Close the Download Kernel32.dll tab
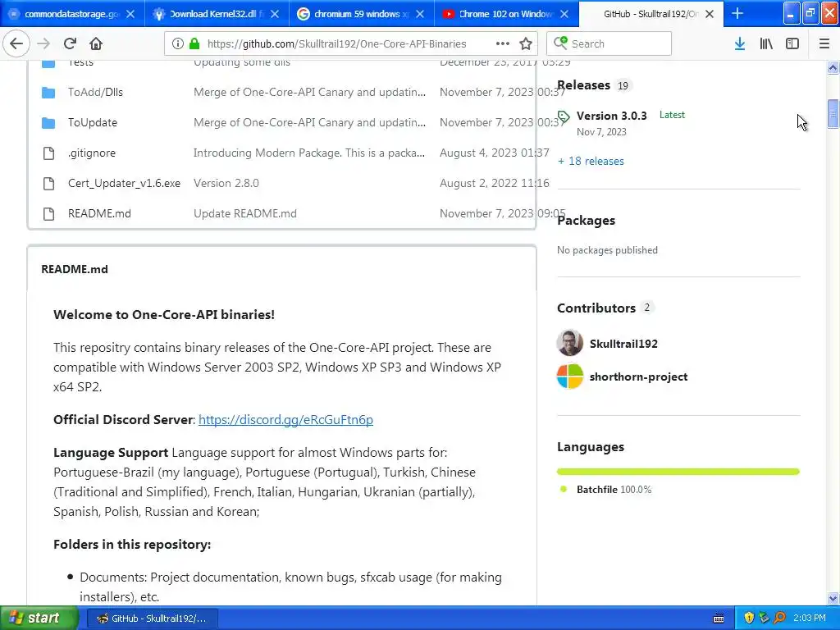Image resolution: width=840 pixels, height=630 pixels. pyautogui.click(x=275, y=14)
